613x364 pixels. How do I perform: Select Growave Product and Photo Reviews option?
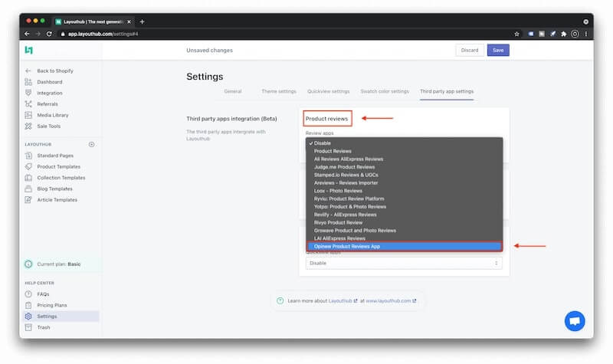(405, 231)
